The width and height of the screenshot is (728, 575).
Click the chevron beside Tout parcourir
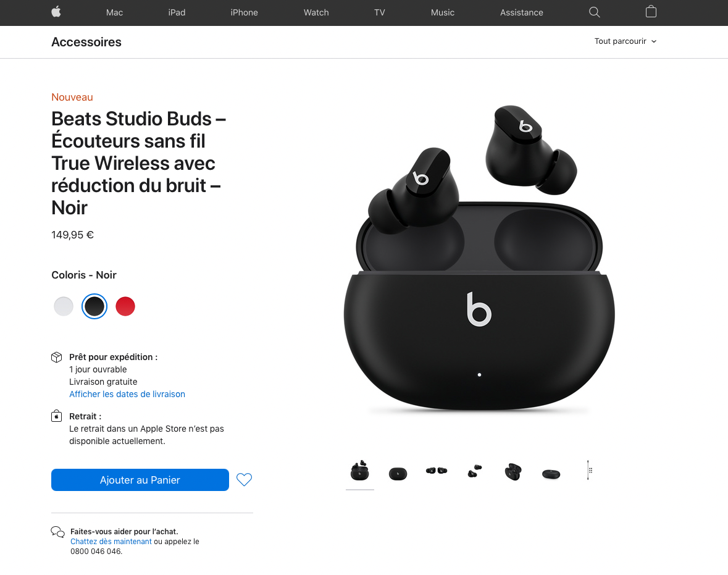pyautogui.click(x=654, y=41)
